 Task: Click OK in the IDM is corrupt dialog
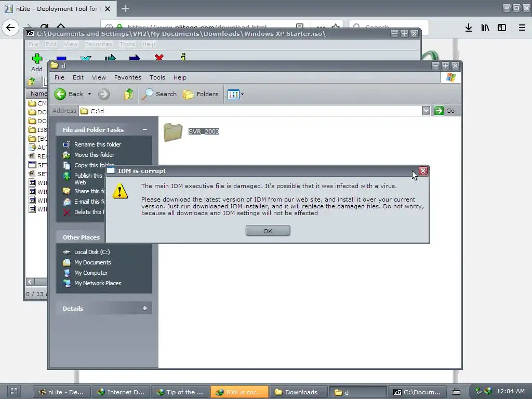268,231
